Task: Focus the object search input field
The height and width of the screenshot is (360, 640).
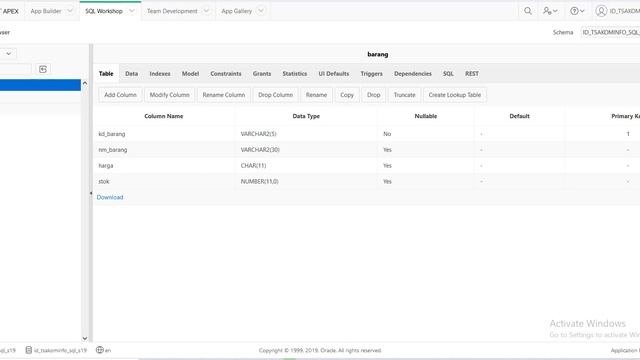Action: (x=16, y=69)
